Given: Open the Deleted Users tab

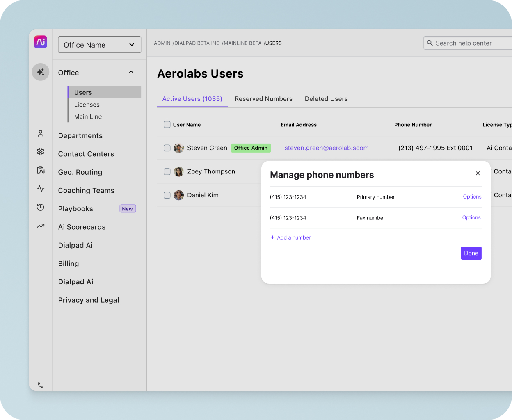Looking at the screenshot, I should click(326, 99).
